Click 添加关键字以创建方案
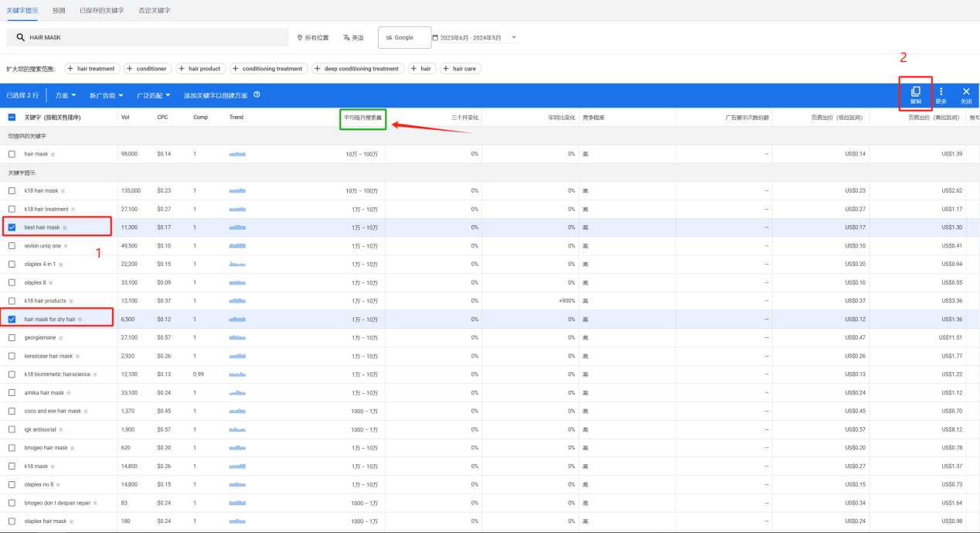This screenshot has height=533, width=980. click(x=216, y=95)
